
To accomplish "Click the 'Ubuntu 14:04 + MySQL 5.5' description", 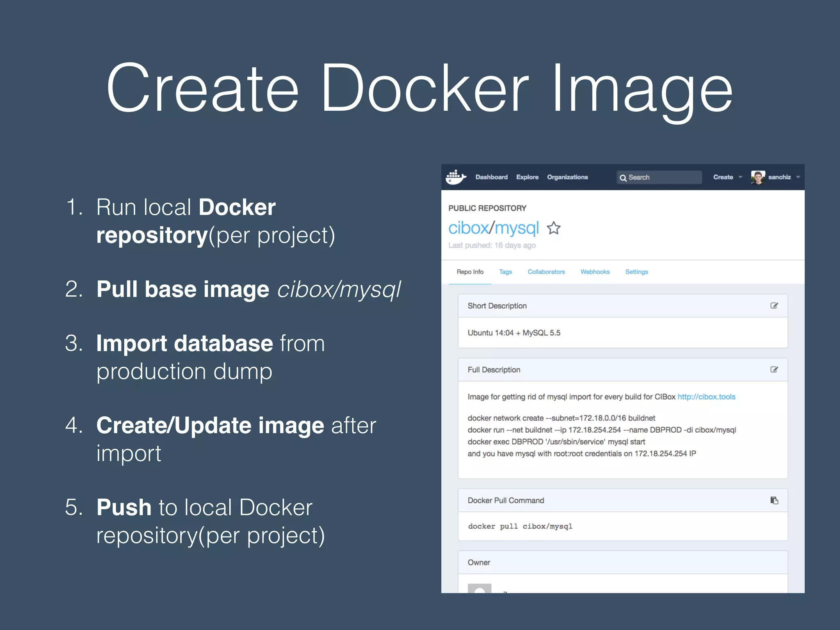I will point(514,333).
